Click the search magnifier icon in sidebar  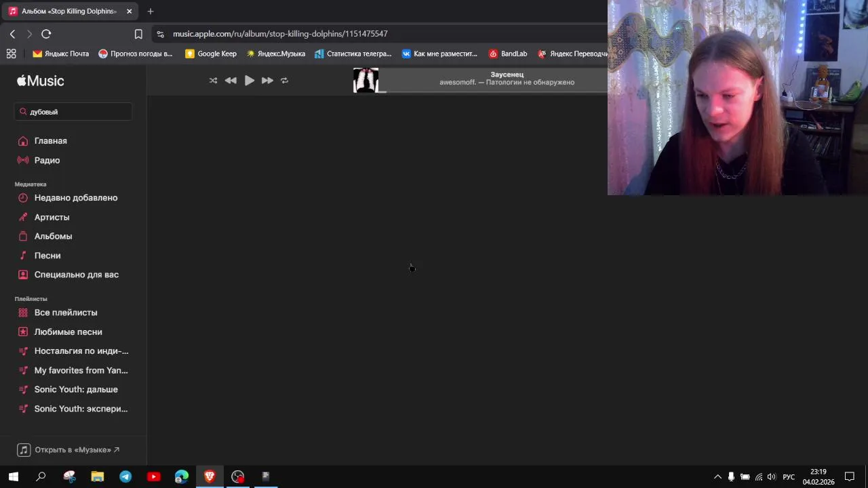23,112
